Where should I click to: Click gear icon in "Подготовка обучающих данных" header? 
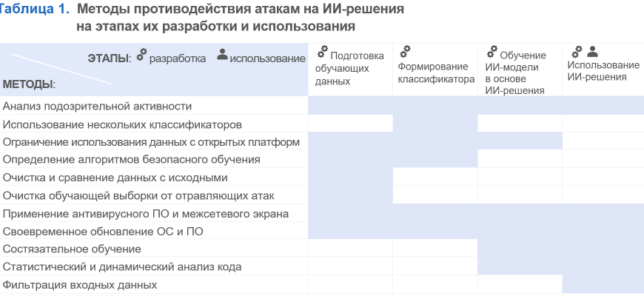tap(322, 52)
